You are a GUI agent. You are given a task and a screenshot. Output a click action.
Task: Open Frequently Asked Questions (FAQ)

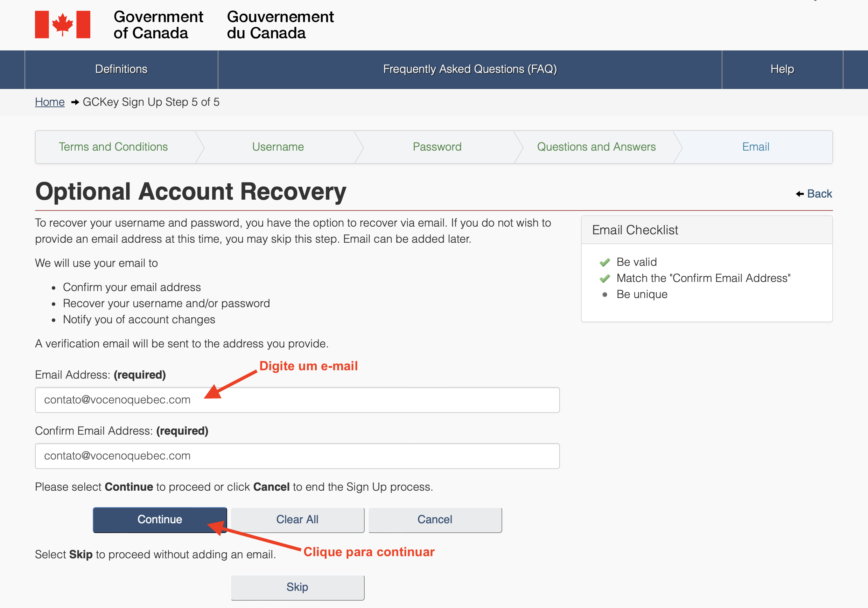pyautogui.click(x=470, y=69)
